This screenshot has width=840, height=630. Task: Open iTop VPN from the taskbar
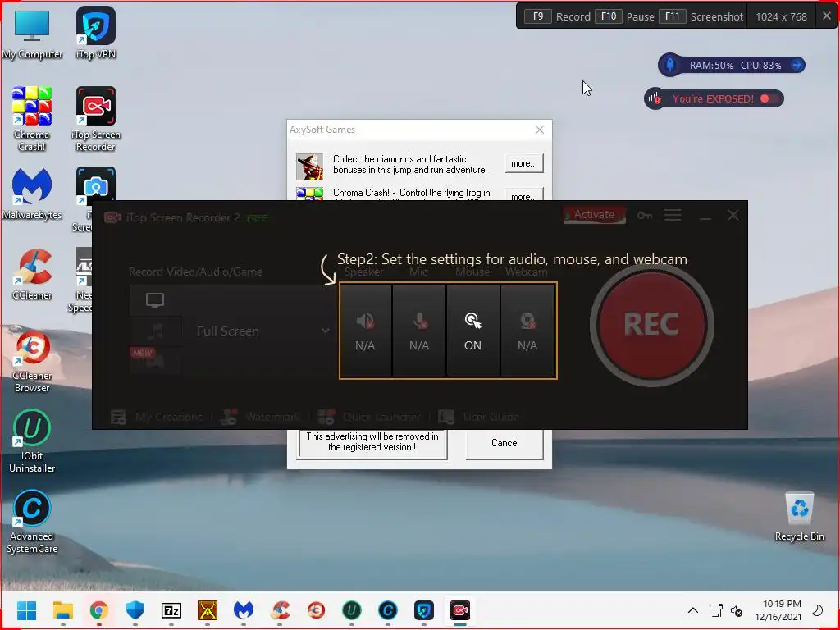pos(424,610)
